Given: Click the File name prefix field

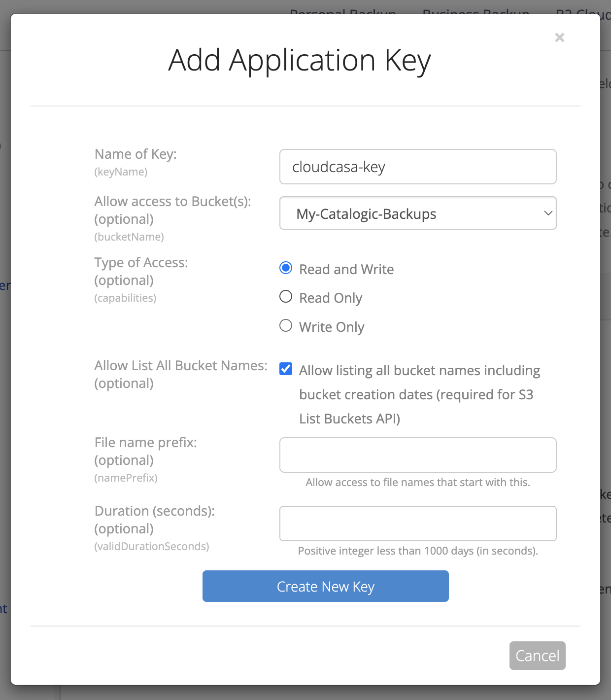Looking at the screenshot, I should [418, 455].
